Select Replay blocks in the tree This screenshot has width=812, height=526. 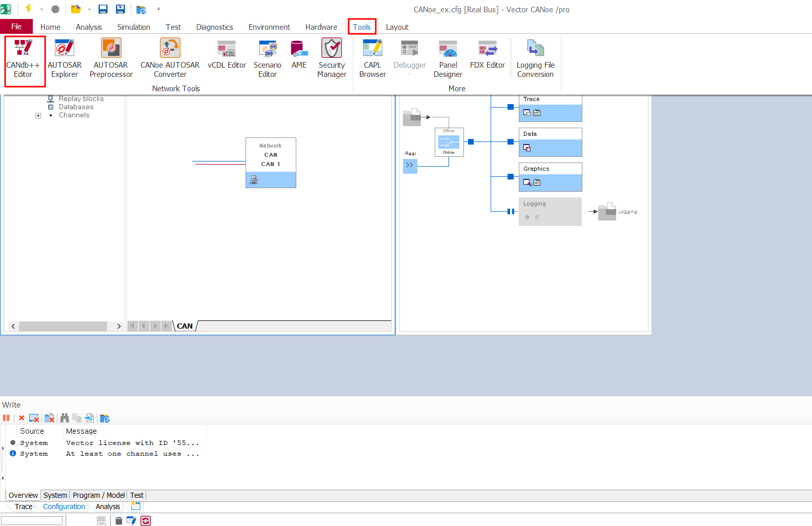tap(81, 99)
